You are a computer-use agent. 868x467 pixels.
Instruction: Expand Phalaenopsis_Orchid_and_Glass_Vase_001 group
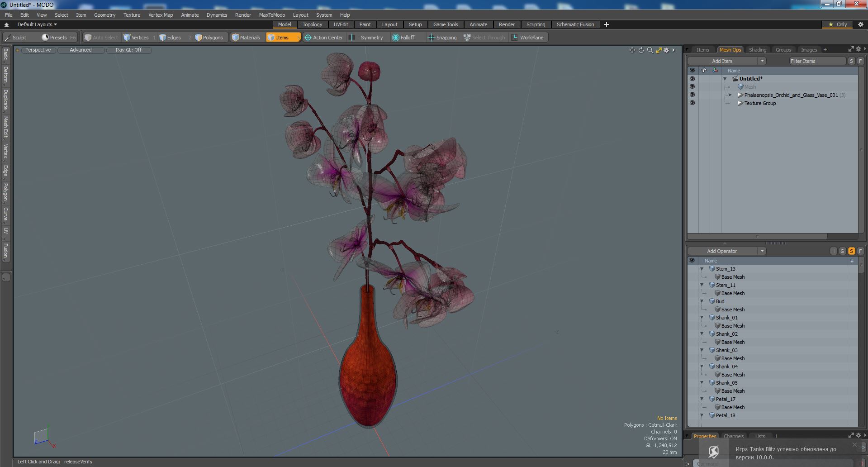pyautogui.click(x=730, y=95)
